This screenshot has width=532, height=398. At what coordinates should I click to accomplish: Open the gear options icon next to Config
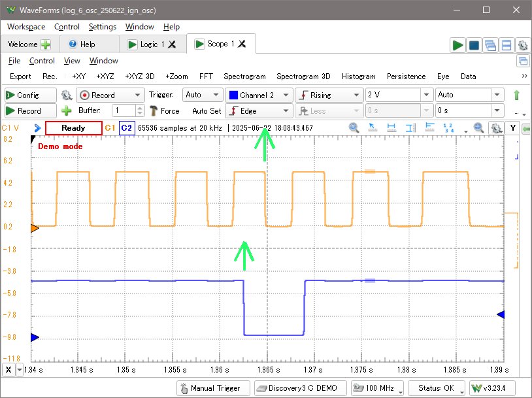click(67, 95)
